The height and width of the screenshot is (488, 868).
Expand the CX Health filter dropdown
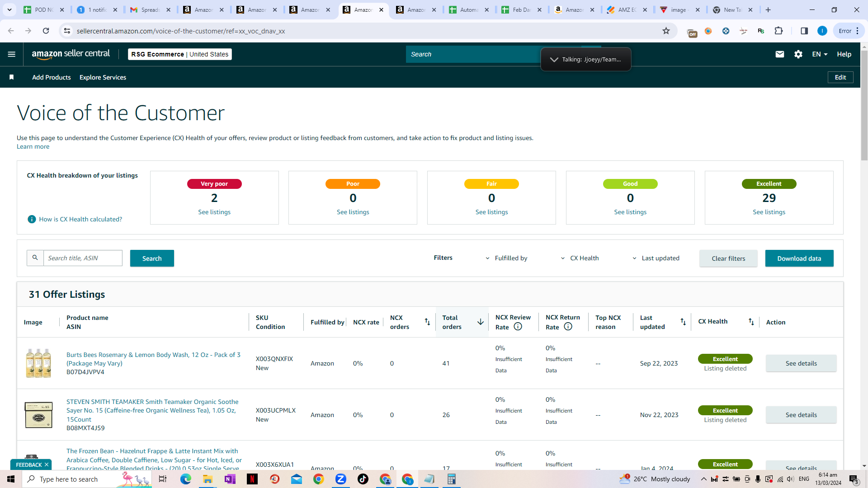[580, 258]
